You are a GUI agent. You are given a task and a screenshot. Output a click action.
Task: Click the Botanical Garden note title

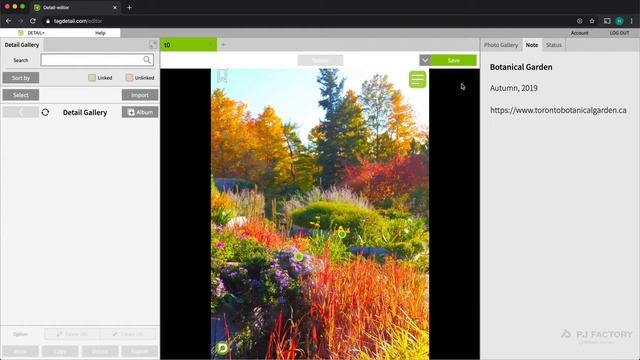coord(521,67)
